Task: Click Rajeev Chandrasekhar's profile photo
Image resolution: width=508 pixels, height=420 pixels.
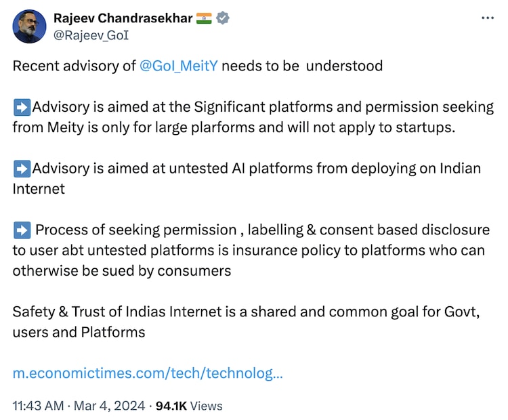Action: pos(29,26)
